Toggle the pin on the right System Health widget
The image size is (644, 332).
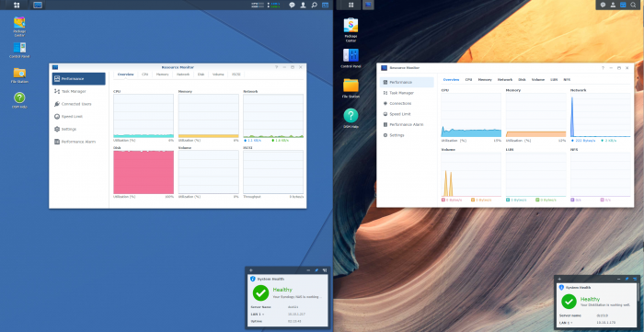(627, 279)
